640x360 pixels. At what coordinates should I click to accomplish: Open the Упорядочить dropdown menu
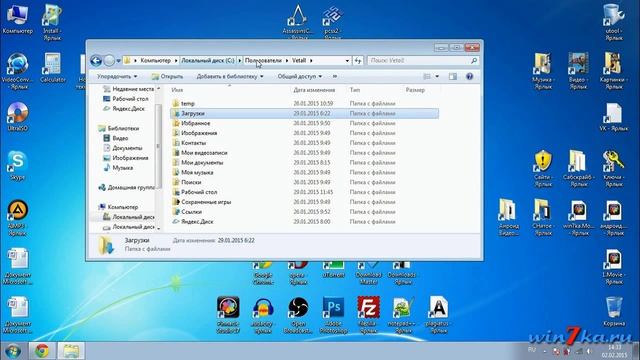117,76
